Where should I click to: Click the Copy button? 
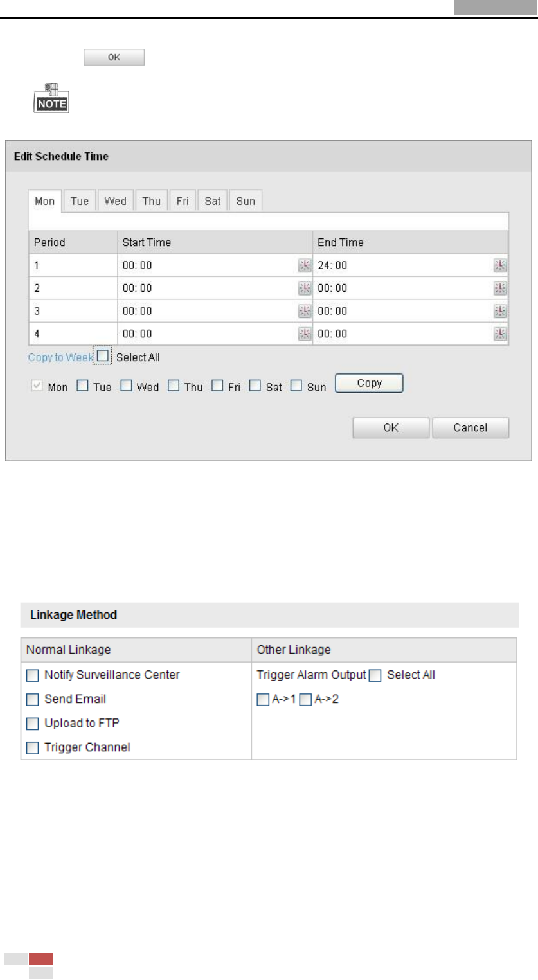(369, 383)
